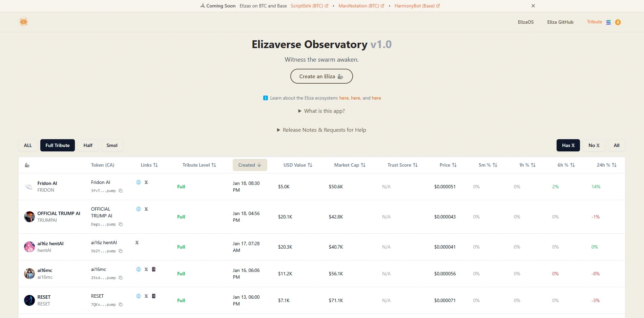
Task: Open RESET X profile icon
Action: coord(146,296)
